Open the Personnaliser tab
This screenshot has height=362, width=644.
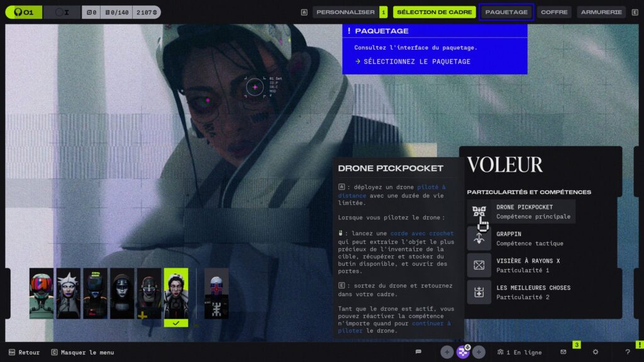point(345,12)
